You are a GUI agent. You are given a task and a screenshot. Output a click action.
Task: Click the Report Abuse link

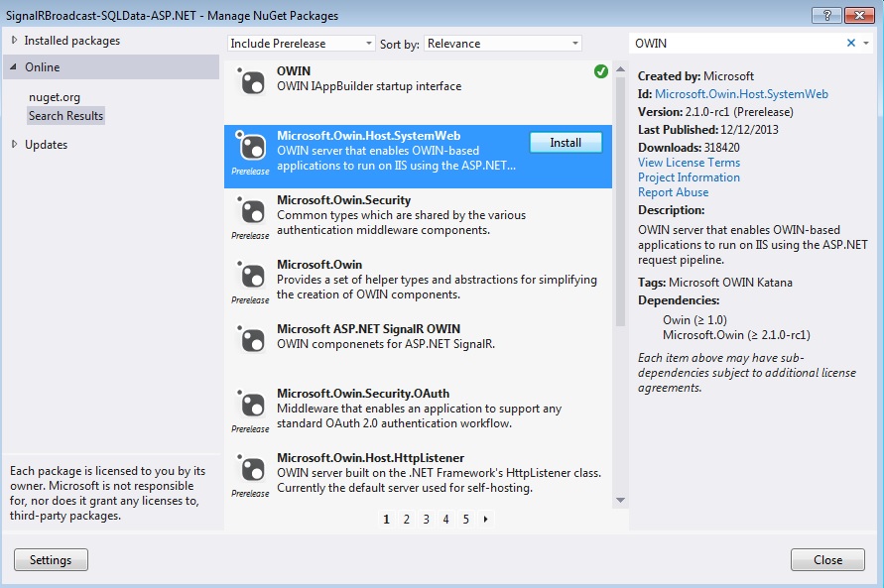click(673, 192)
